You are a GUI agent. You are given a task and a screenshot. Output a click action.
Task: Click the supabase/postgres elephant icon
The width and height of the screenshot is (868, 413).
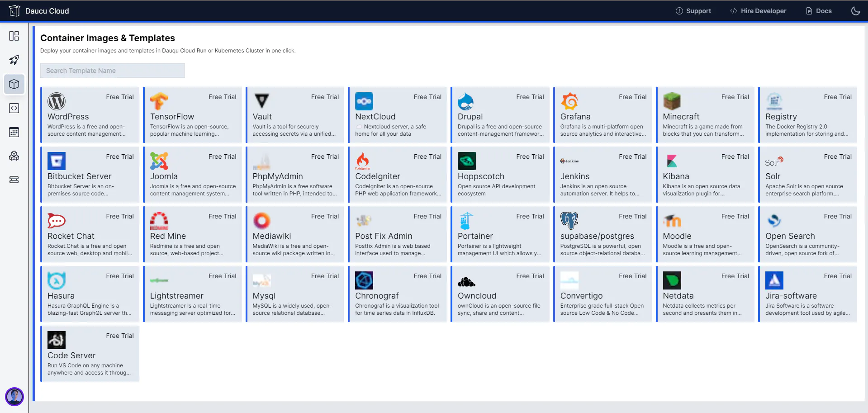pos(569,221)
